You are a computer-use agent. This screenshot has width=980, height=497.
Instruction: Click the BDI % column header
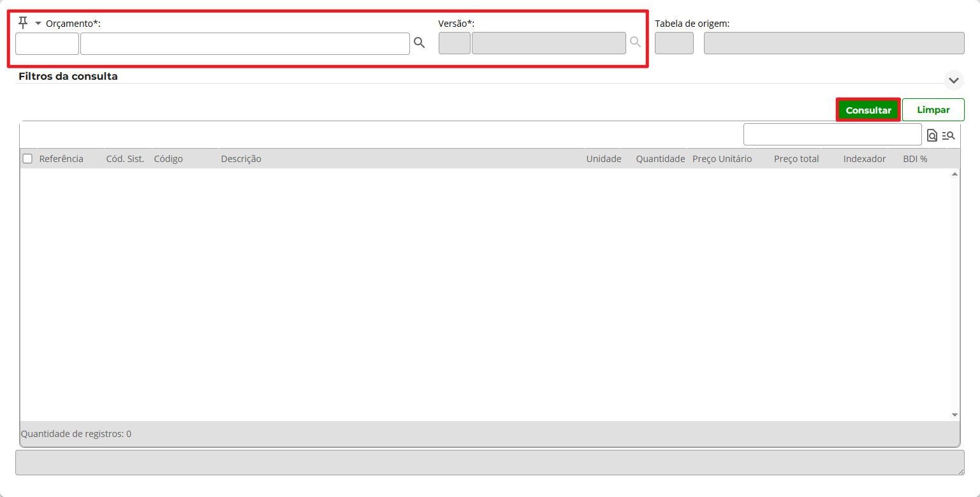pyautogui.click(x=914, y=159)
